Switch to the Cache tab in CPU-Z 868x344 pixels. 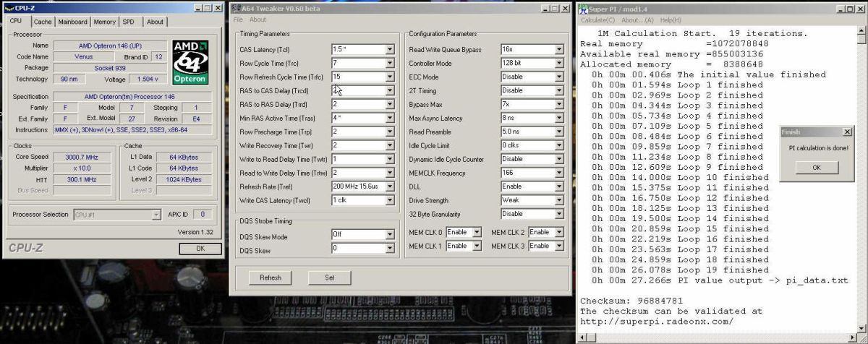point(43,22)
